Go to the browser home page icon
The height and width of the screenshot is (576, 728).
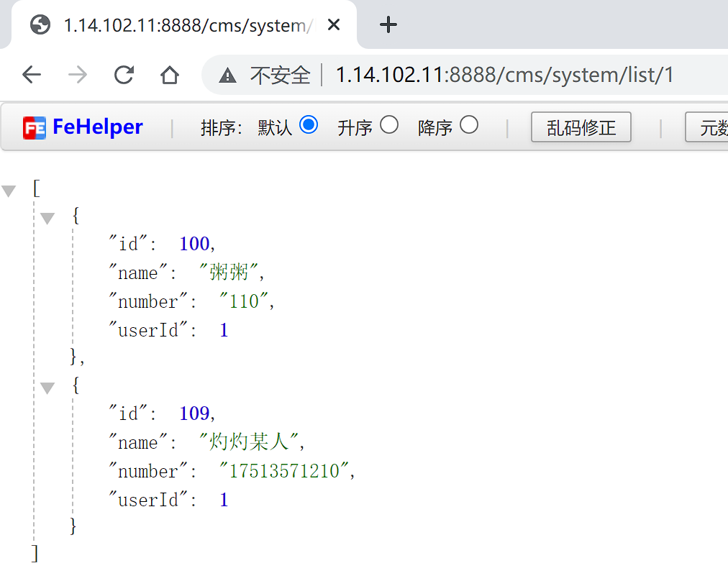pyautogui.click(x=170, y=74)
